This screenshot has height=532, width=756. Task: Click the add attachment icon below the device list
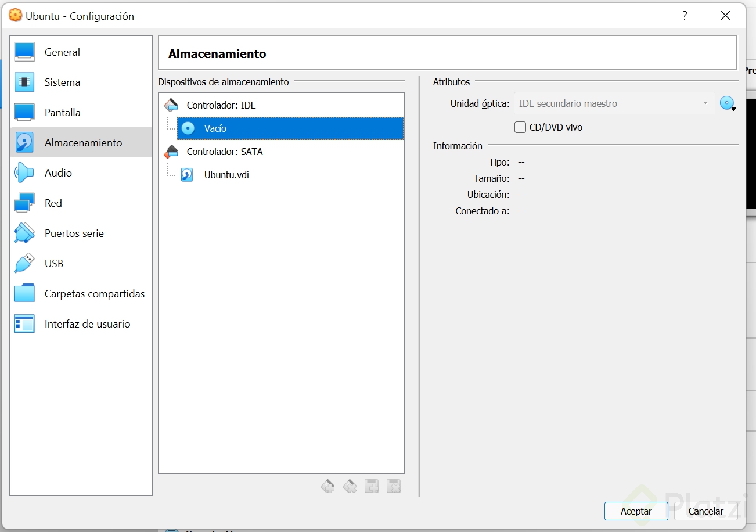(372, 487)
